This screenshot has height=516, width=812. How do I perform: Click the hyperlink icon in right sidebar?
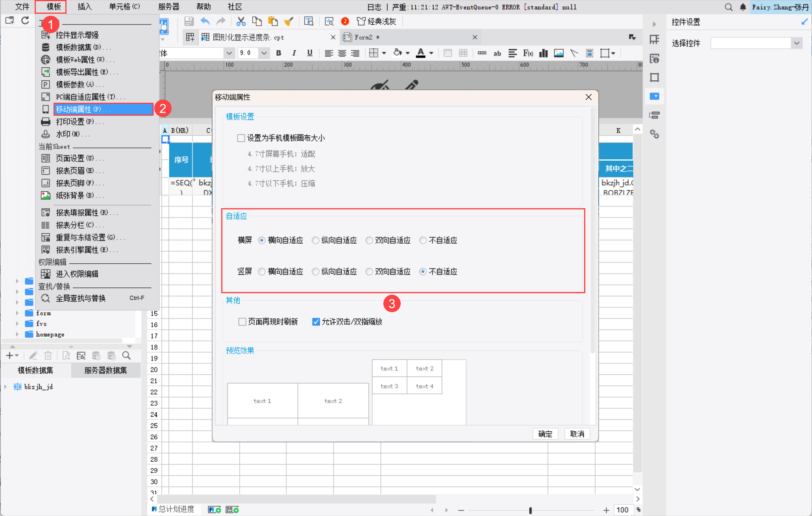654,134
